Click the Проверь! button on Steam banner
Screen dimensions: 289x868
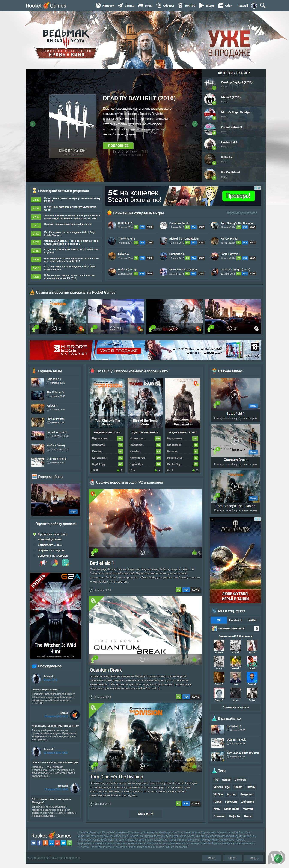click(238, 196)
